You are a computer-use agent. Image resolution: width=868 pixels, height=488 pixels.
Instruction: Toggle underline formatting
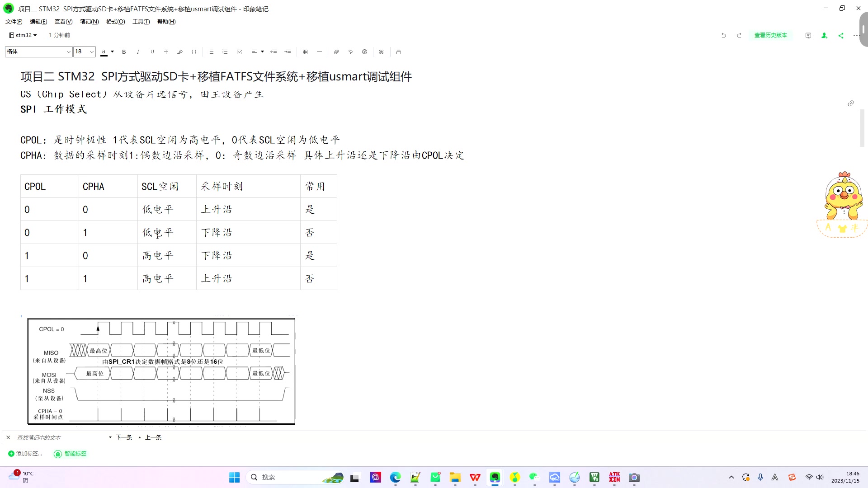coord(152,52)
